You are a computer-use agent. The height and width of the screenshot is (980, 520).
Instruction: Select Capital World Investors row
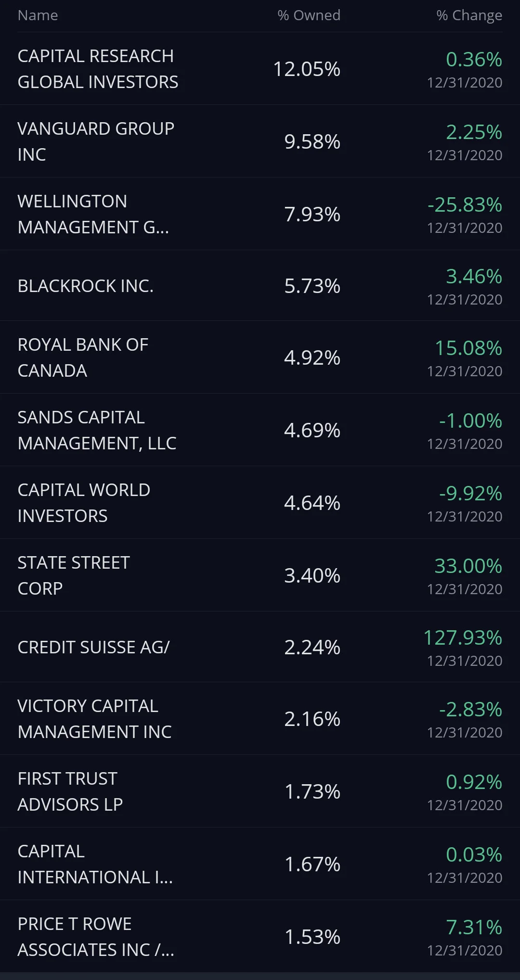coord(260,503)
